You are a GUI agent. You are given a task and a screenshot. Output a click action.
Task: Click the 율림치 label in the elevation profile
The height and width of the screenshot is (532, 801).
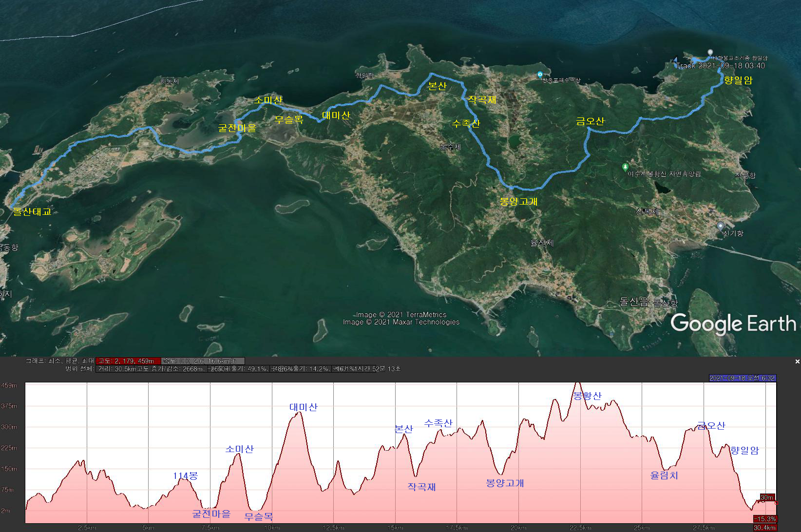tap(664, 475)
